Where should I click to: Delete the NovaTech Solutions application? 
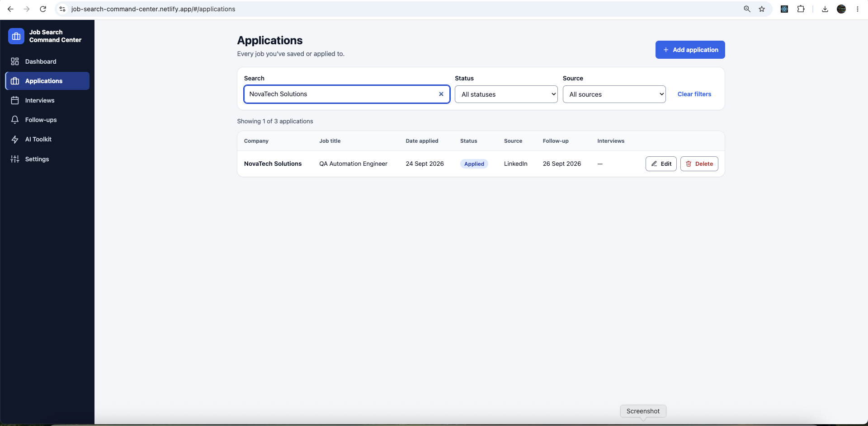click(699, 164)
